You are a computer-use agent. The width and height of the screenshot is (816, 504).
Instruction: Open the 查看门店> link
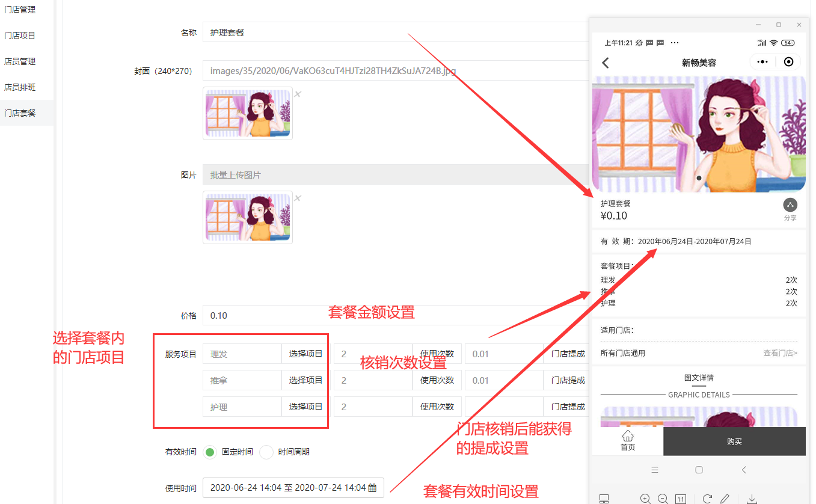781,353
